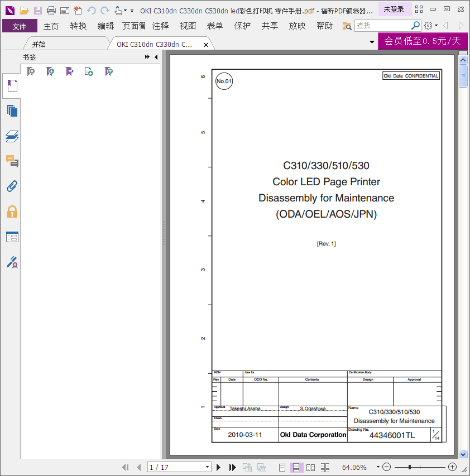Undo the last action
Image resolution: width=470 pixels, height=476 pixels.
(92, 11)
